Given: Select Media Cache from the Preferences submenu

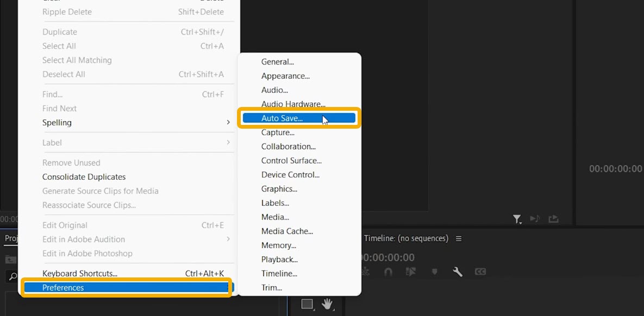Looking at the screenshot, I should pyautogui.click(x=287, y=231).
